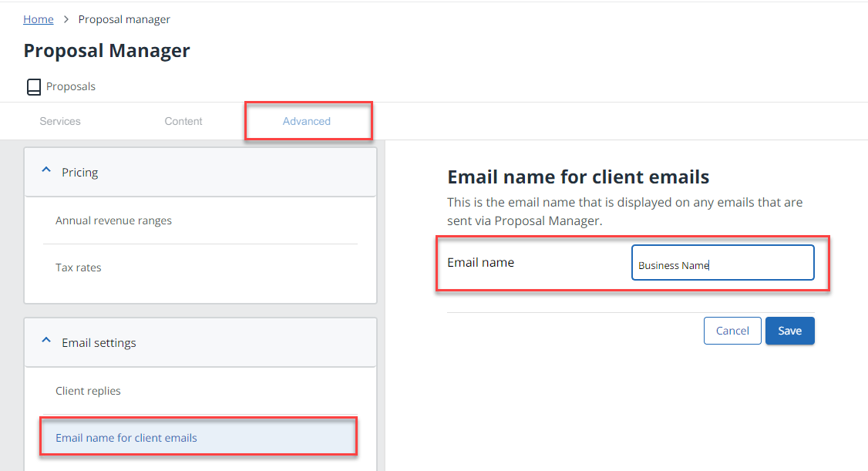This screenshot has width=868, height=471.
Task: Select the Advanced tab
Action: click(x=307, y=121)
